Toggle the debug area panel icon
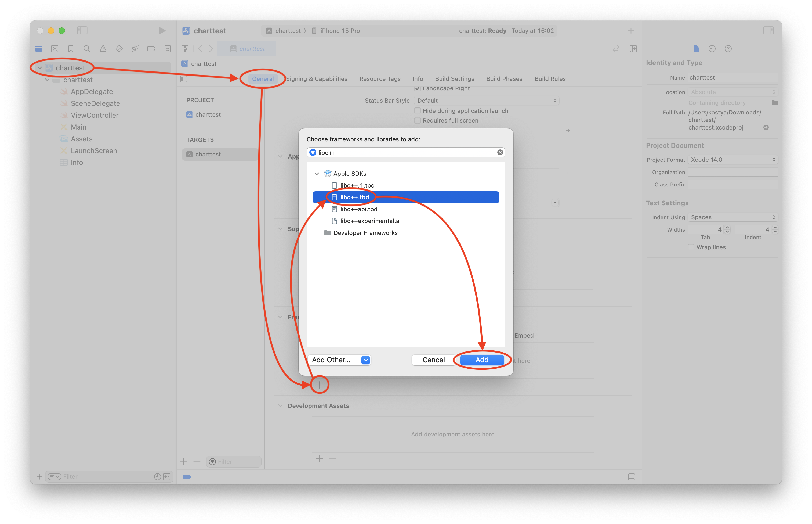812x524 pixels. (632, 477)
